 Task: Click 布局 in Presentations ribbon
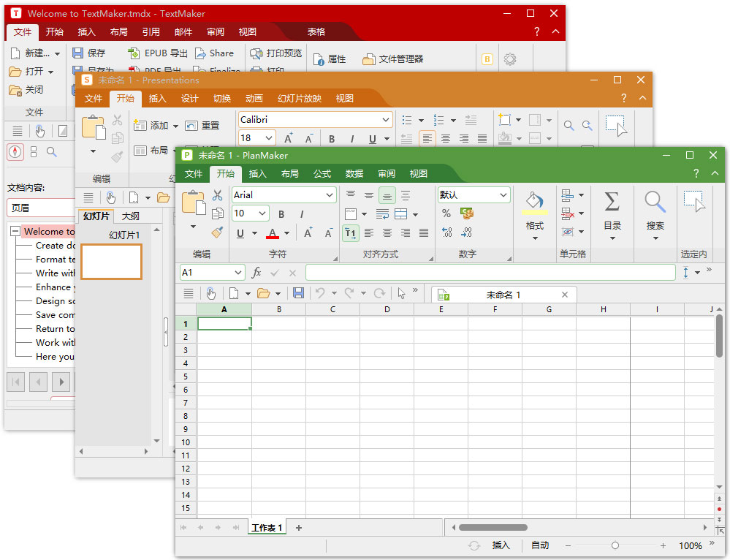151,150
